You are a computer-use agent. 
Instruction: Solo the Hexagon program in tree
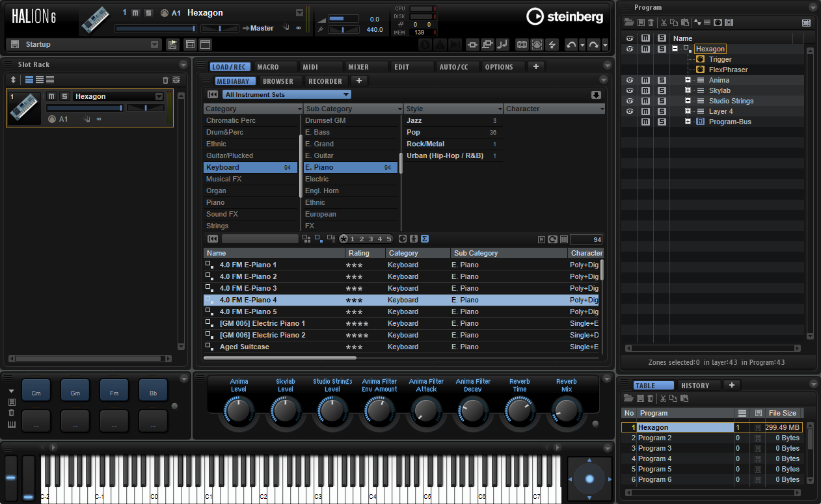pyautogui.click(x=662, y=49)
